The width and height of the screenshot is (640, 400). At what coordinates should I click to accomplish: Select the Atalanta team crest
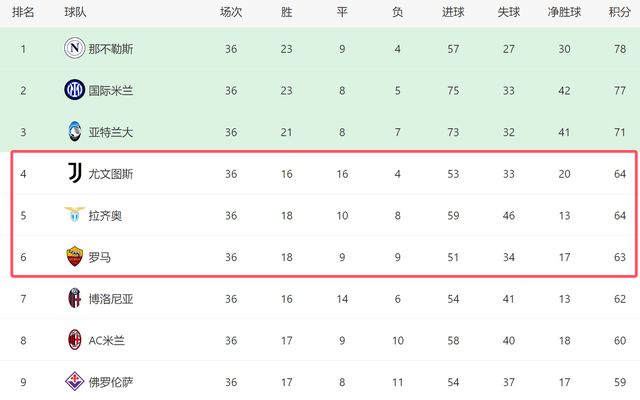coord(74,131)
